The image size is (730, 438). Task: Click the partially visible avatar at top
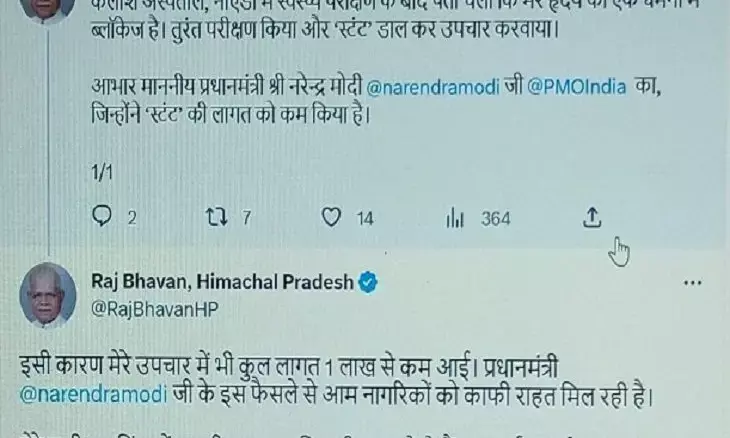tap(47, 11)
